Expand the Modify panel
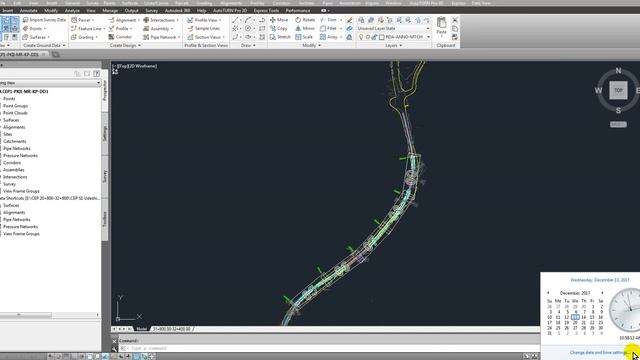This screenshot has height=360, width=640. click(x=311, y=45)
